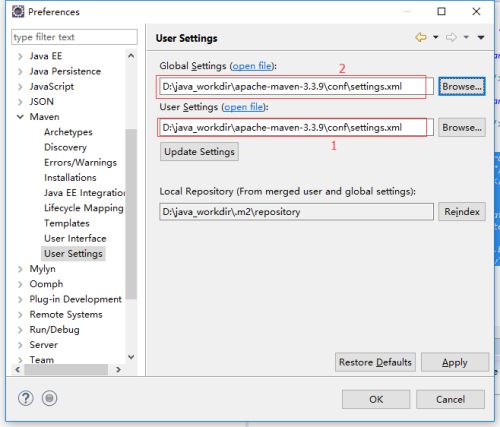Open file link for Global Settings
Viewport: 500px width, 427px height.
point(252,66)
